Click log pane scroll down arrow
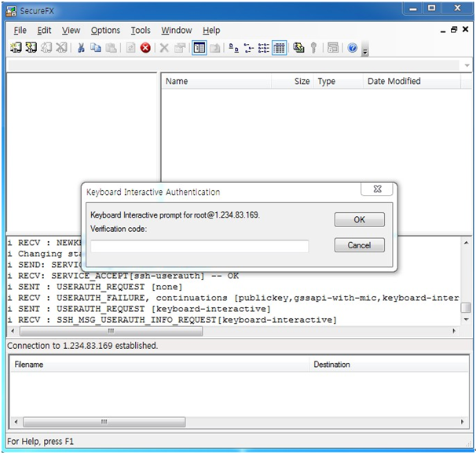This screenshot has height=455, width=476. coord(466,320)
